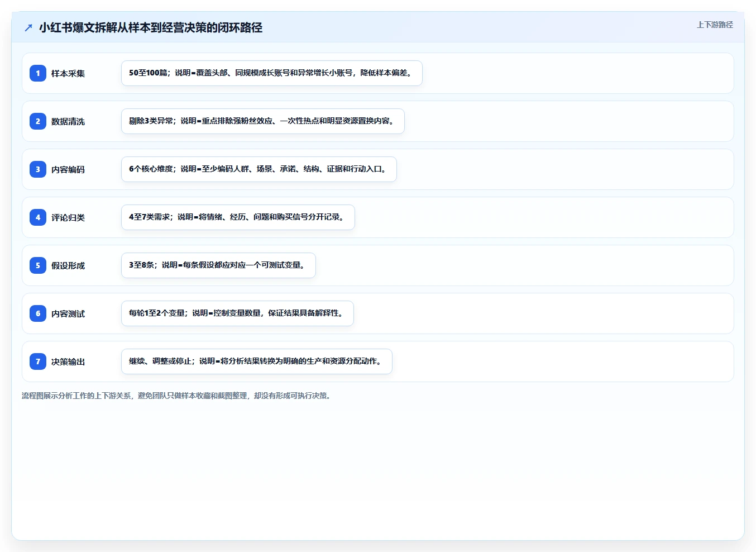Screen dimensions: 756x552
Task: Click the 50至100篇 description box
Action: pyautogui.click(x=272, y=73)
